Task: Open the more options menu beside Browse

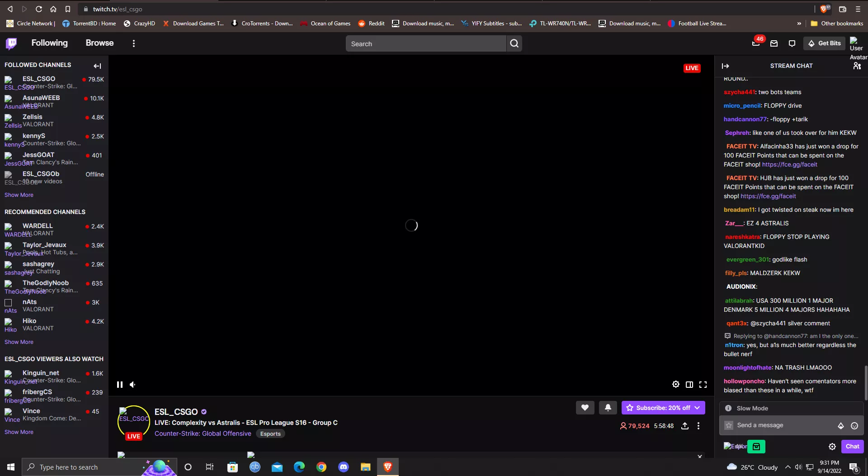Action: point(133,43)
